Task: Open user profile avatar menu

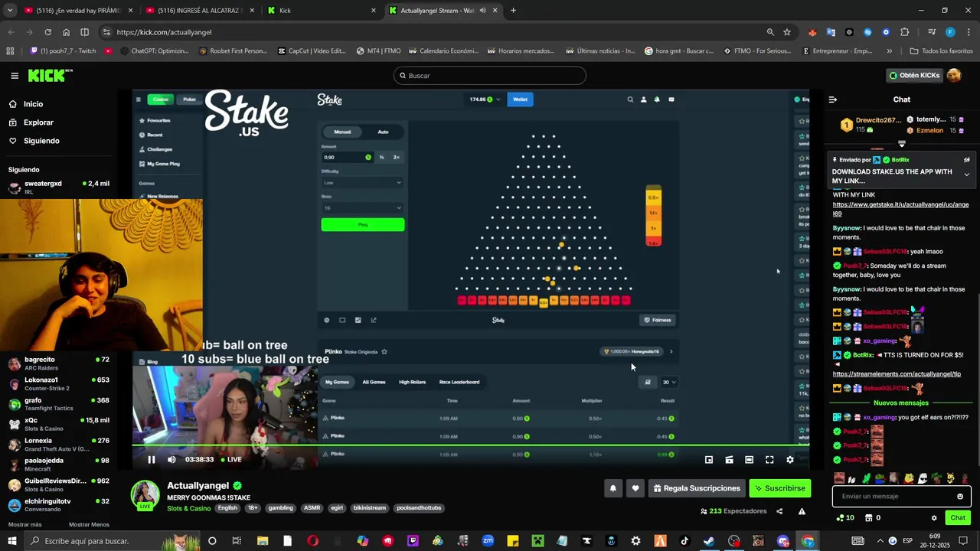Action: 954,75
